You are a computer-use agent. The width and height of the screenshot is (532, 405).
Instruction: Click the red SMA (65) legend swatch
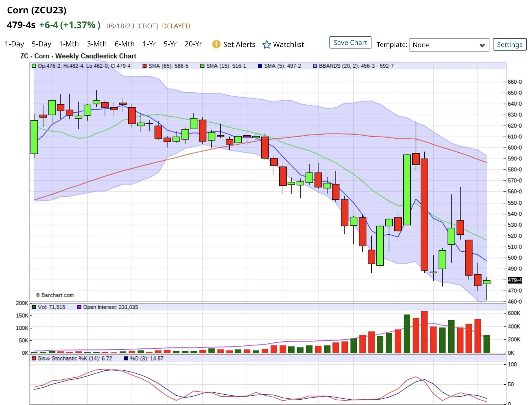click(145, 66)
